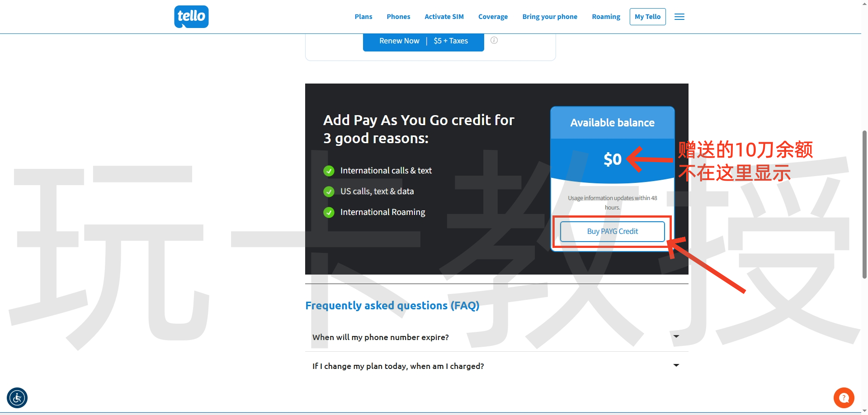Click the info icon beside Renew Now
The image size is (868, 415).
point(494,40)
